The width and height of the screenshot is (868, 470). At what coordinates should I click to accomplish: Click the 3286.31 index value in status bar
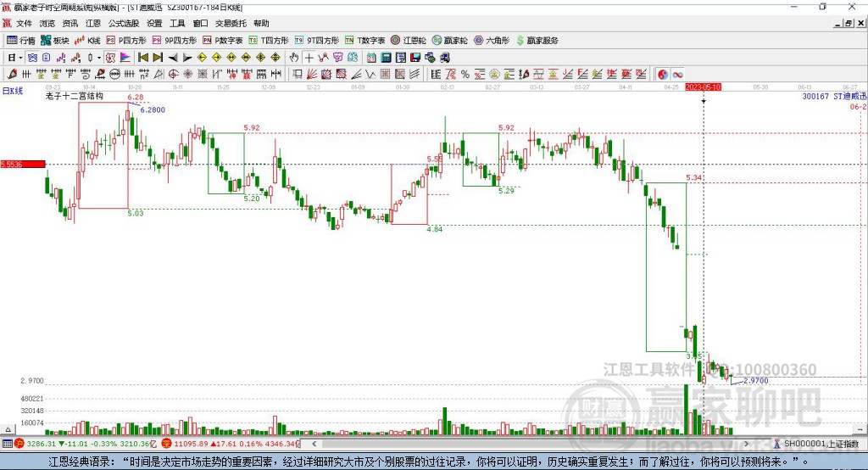(41, 444)
